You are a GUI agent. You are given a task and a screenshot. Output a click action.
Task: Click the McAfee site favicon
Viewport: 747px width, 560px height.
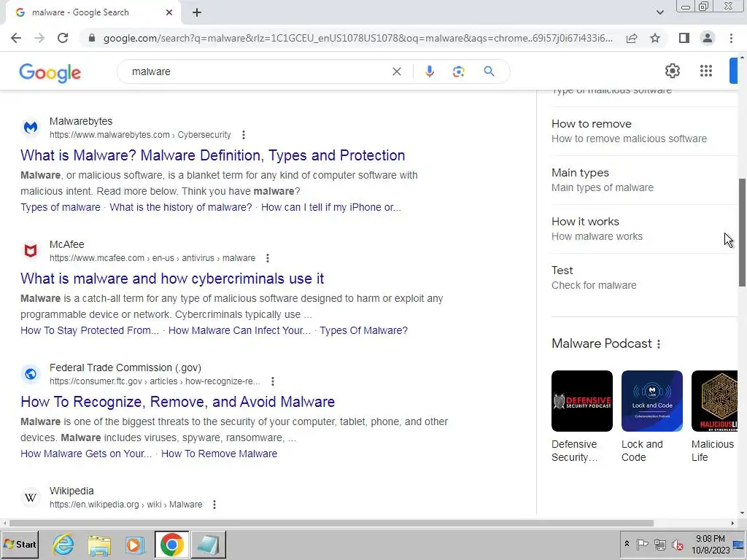pyautogui.click(x=31, y=251)
